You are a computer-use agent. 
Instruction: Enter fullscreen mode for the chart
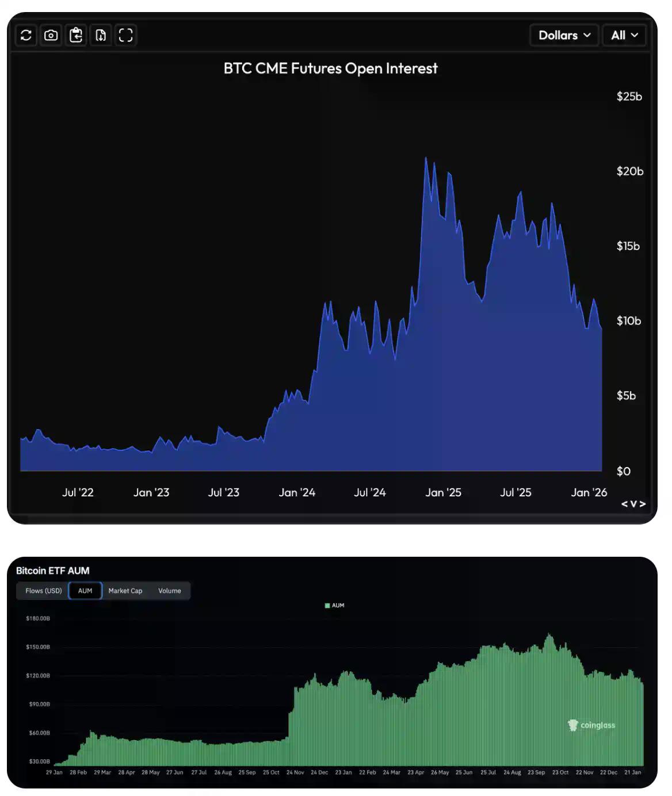tap(126, 35)
